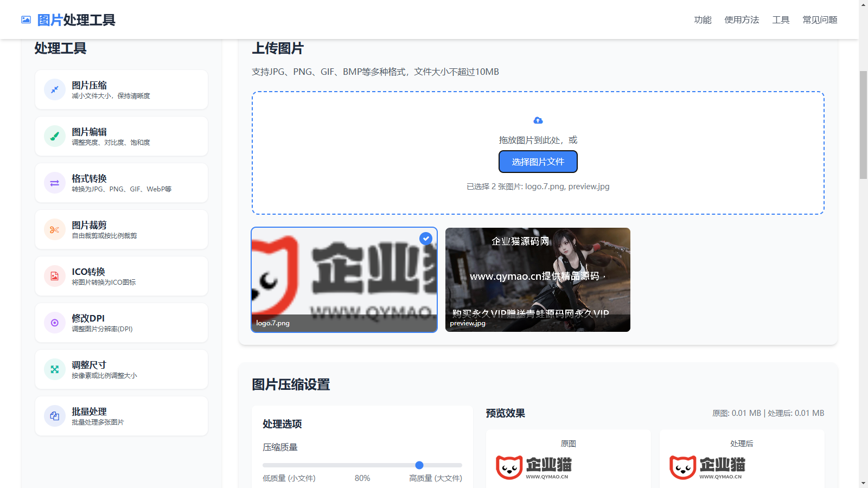Image resolution: width=868 pixels, height=488 pixels.
Task: Click the 压缩质量 label
Action: tap(280, 447)
